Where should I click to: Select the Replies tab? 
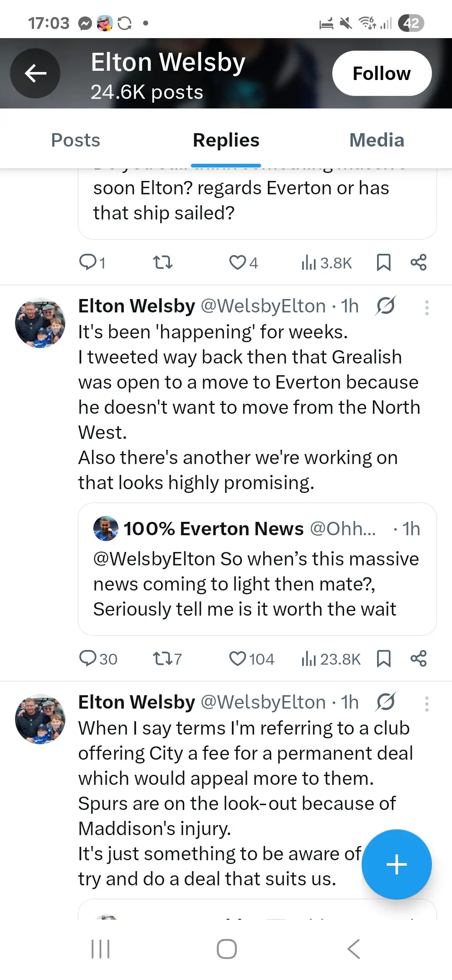click(x=226, y=140)
